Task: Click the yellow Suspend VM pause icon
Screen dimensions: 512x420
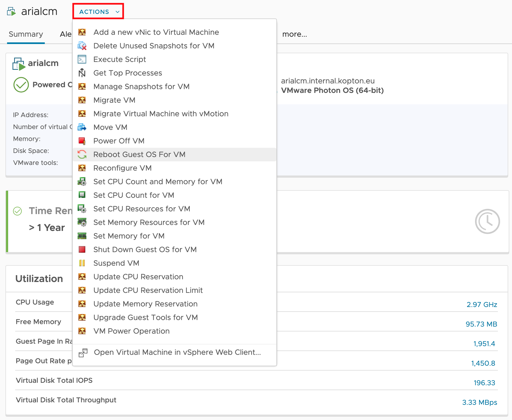Action: (x=82, y=263)
